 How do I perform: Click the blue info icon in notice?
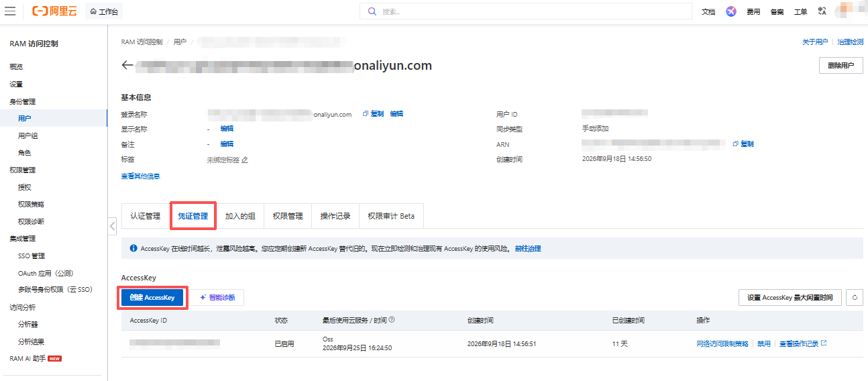pos(133,248)
